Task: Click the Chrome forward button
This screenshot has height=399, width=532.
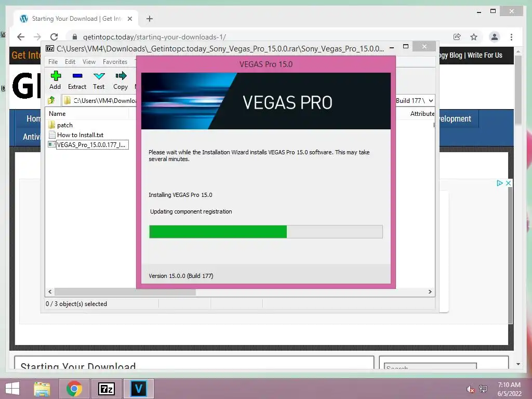Action: 37,37
